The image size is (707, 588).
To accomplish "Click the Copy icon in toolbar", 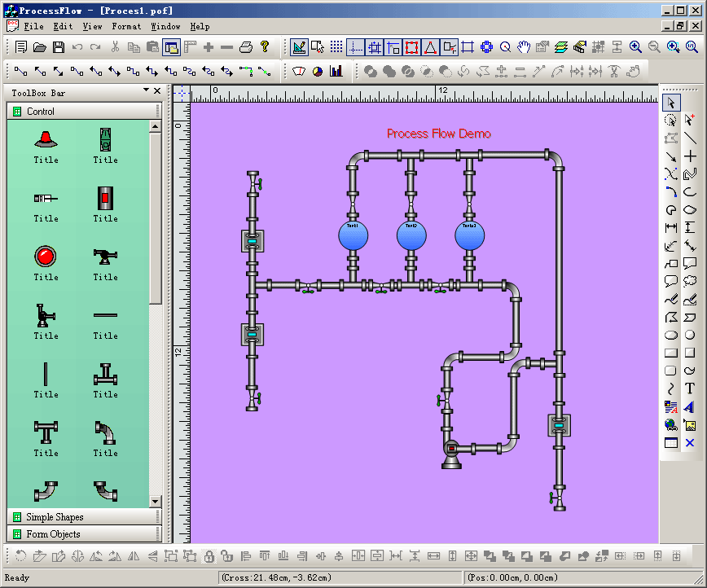I will coord(134,47).
